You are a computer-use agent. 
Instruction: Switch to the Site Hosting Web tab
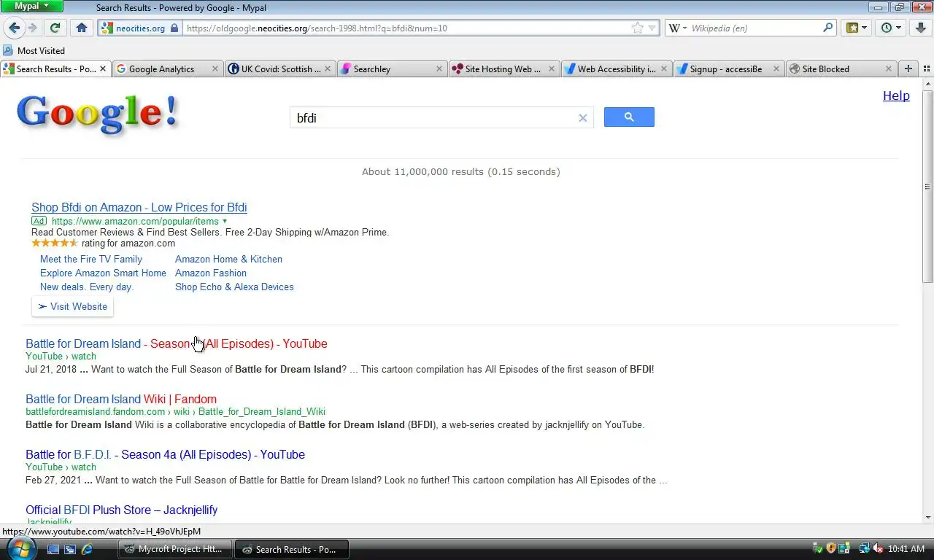[x=503, y=69]
